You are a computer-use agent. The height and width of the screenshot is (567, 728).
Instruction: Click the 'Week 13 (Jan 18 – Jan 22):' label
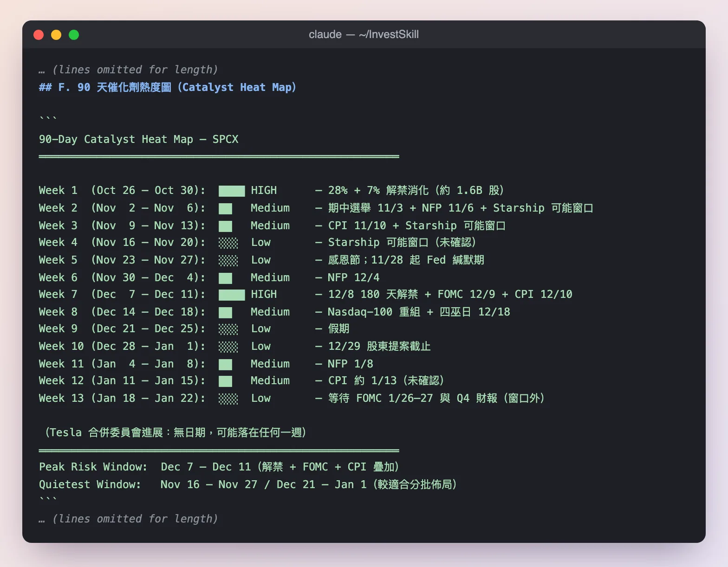coord(122,398)
